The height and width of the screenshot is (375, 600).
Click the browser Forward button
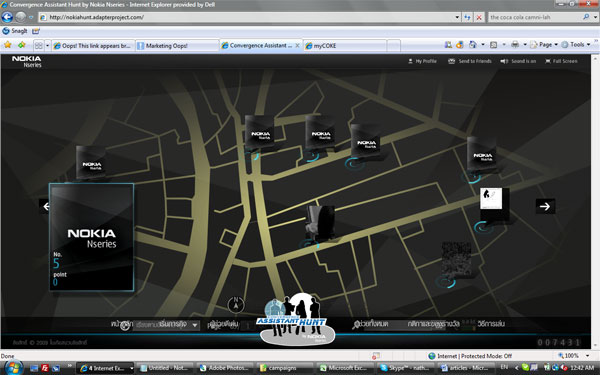tap(21, 17)
